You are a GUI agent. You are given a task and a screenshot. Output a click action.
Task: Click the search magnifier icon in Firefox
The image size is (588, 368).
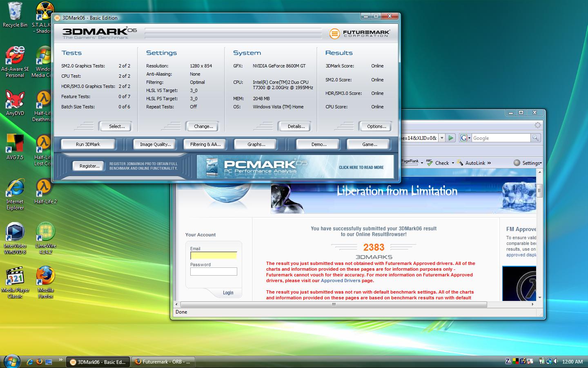tap(535, 138)
